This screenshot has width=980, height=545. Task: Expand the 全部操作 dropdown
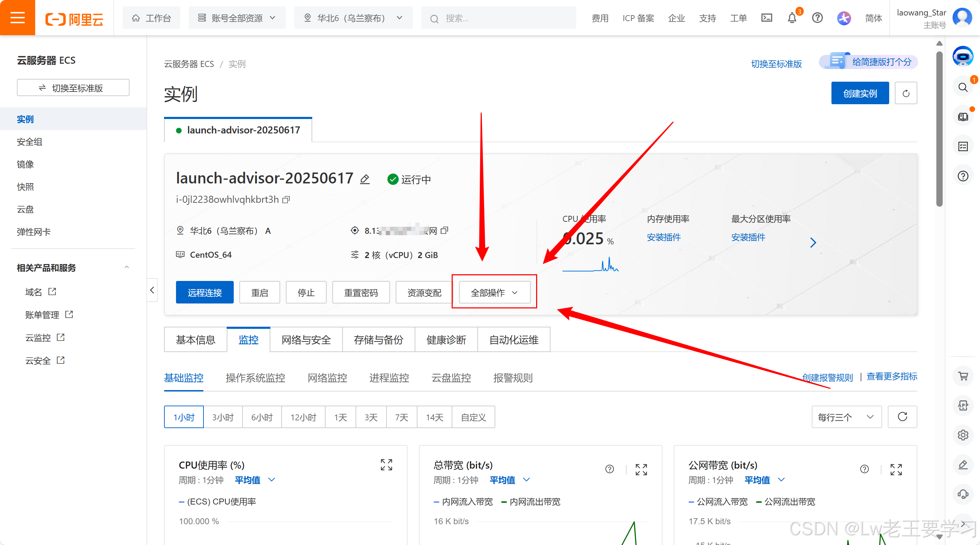pos(494,292)
